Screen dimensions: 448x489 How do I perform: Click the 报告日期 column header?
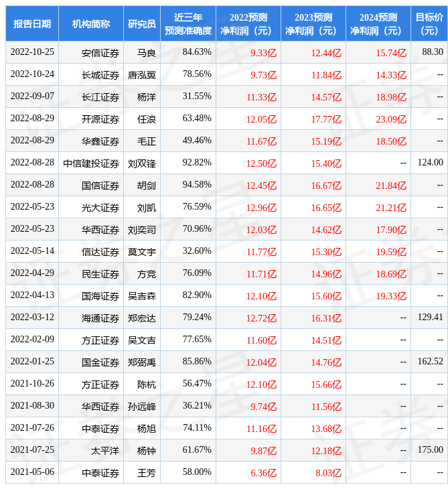pyautogui.click(x=32, y=23)
